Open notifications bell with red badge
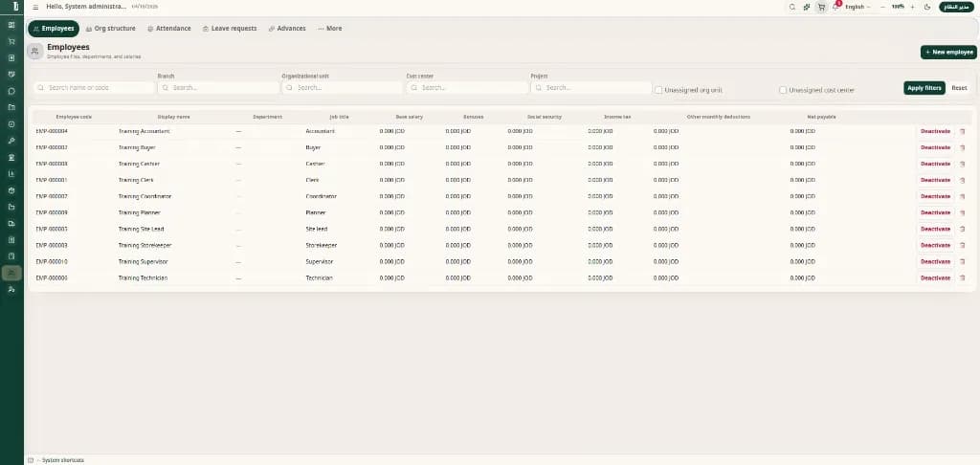 (x=836, y=7)
